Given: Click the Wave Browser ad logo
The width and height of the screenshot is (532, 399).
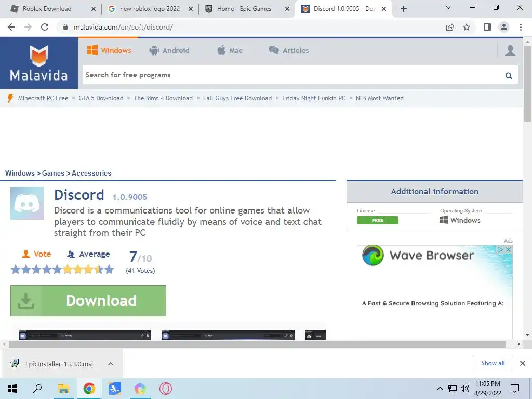Looking at the screenshot, I should (373, 256).
